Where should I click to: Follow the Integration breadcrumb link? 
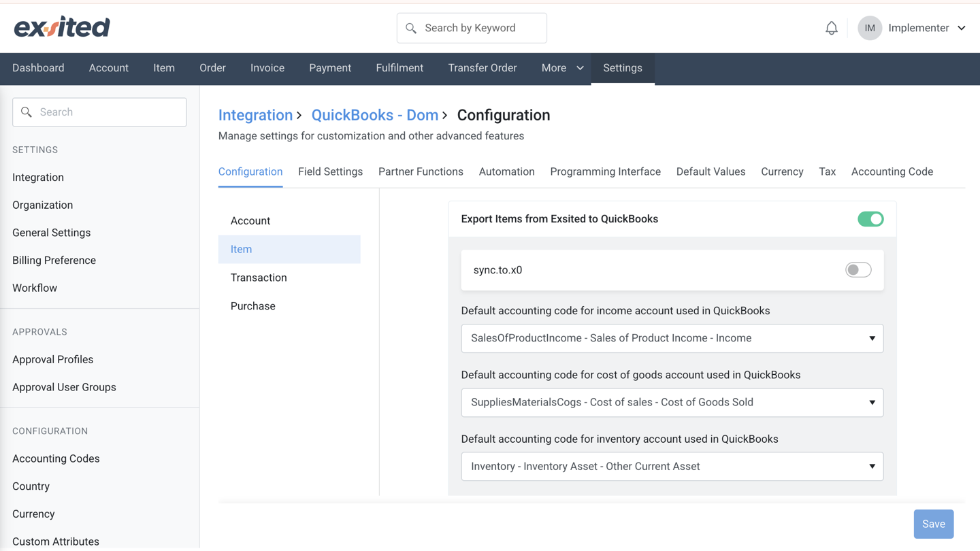click(x=255, y=115)
